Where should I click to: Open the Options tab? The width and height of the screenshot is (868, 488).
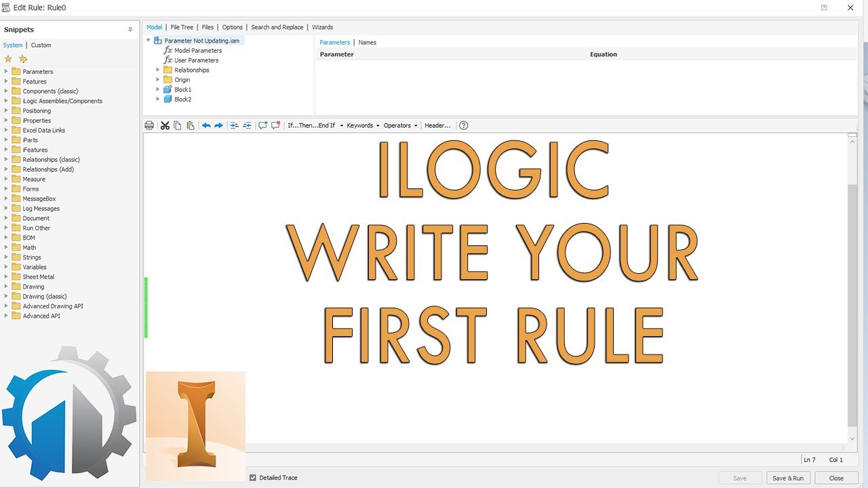pos(232,27)
